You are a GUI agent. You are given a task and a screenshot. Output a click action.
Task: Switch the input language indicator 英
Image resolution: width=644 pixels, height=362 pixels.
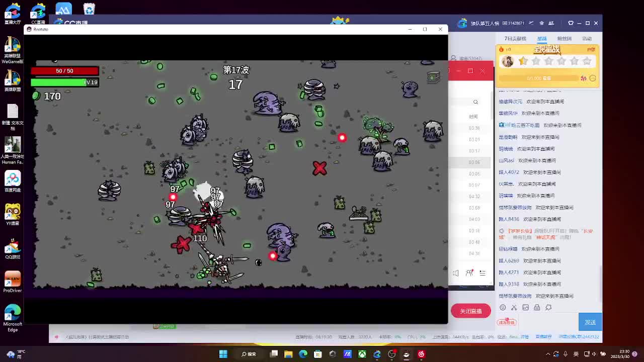tap(576, 354)
